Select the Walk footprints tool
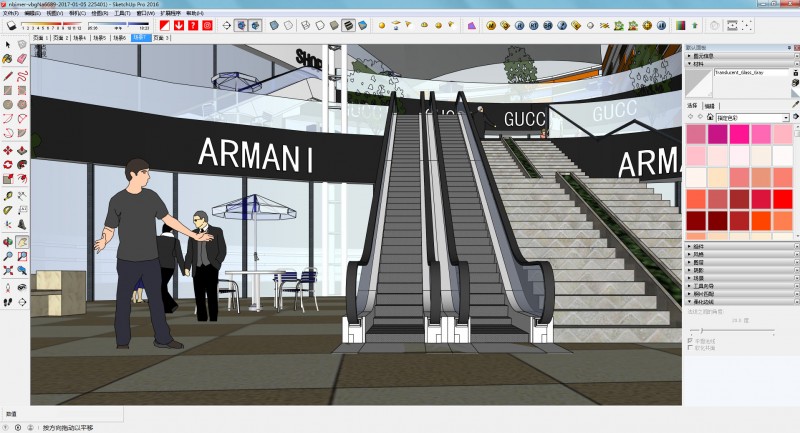 tap(8, 302)
